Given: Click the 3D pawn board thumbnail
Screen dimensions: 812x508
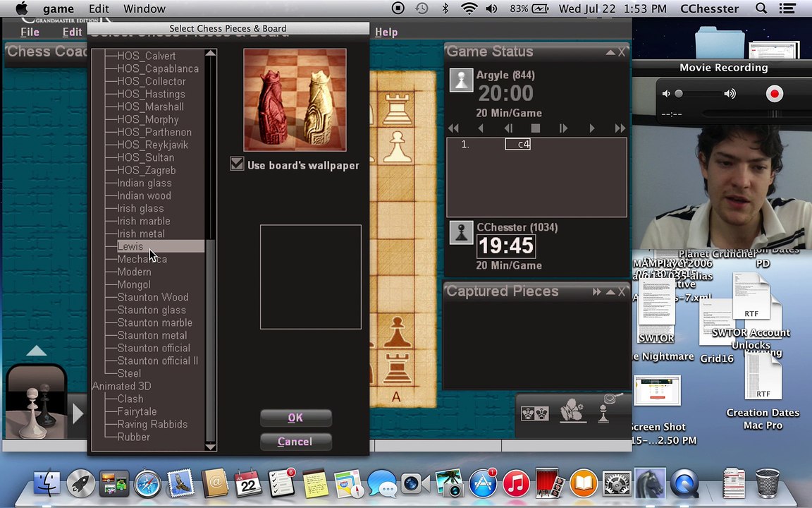Looking at the screenshot, I should (x=36, y=403).
